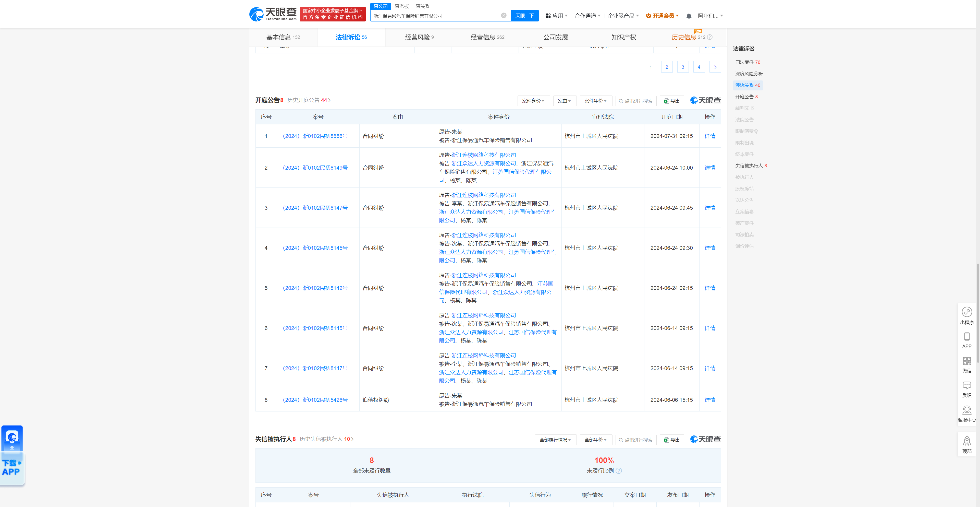Export dishonest debtor list to Excel
The height and width of the screenshot is (507, 980).
tap(672, 440)
